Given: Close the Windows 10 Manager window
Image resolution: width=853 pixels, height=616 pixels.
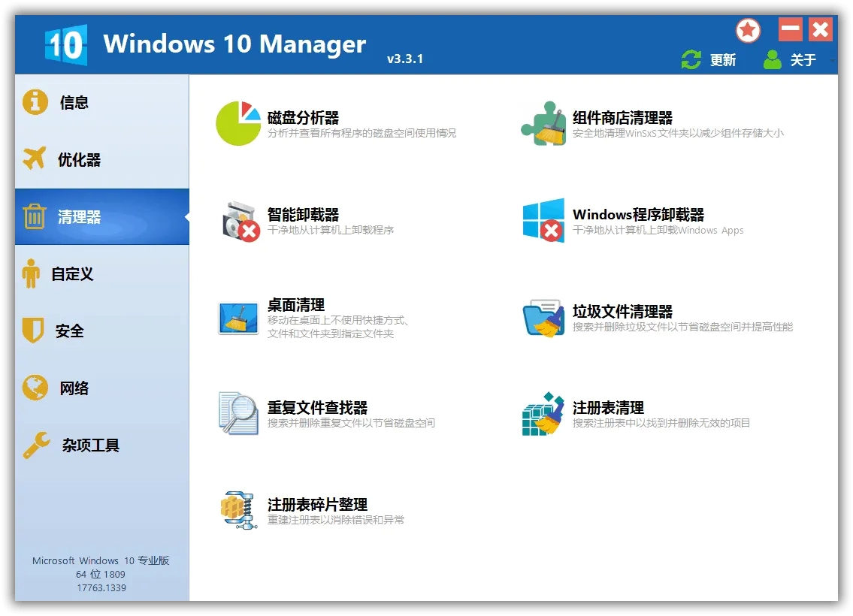Looking at the screenshot, I should point(821,29).
